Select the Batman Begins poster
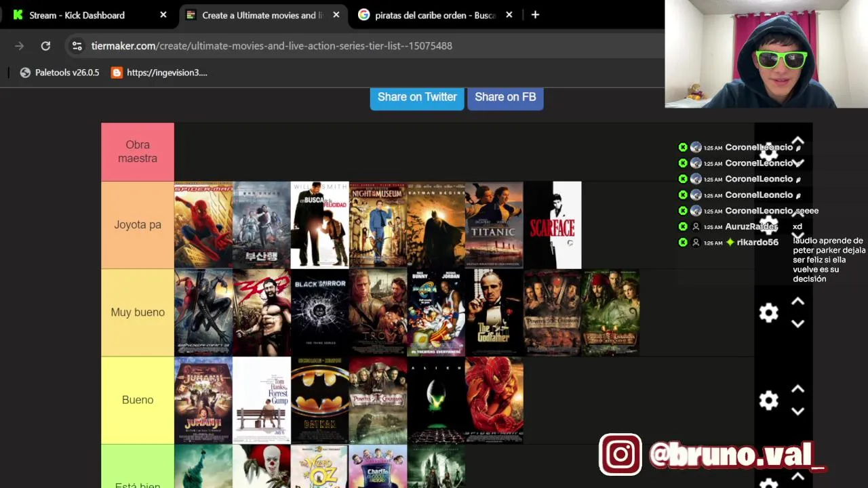Viewport: 868px width, 488px height. (x=436, y=225)
